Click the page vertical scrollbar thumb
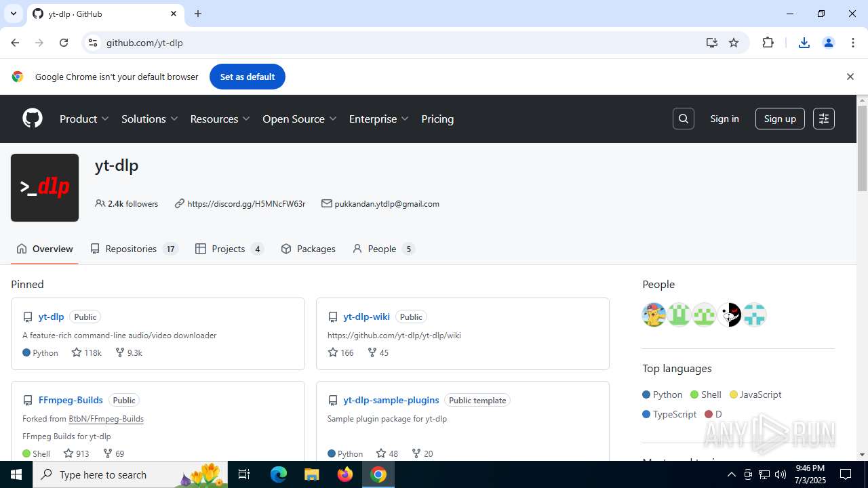The width and height of the screenshot is (868, 488). pos(862,148)
